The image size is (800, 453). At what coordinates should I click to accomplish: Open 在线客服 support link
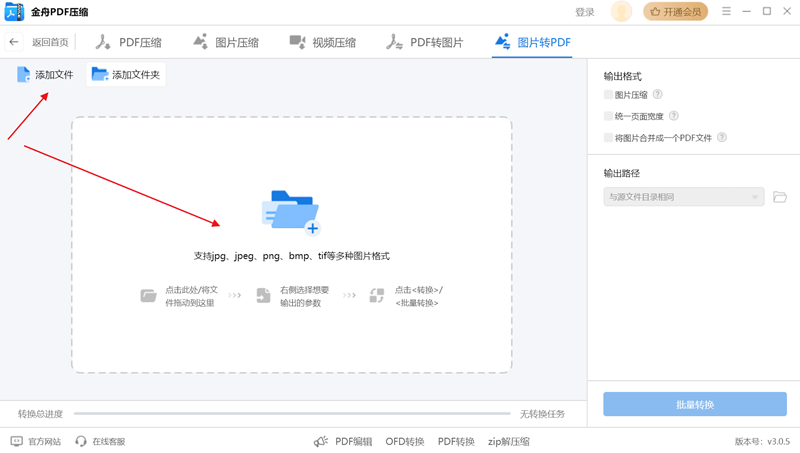pyautogui.click(x=100, y=441)
